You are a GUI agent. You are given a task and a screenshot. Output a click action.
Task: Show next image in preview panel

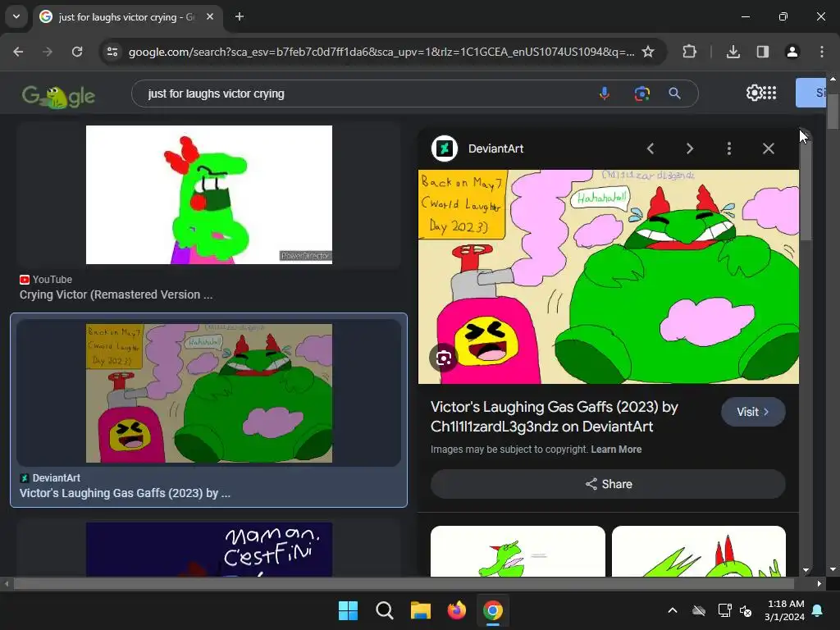coord(689,148)
